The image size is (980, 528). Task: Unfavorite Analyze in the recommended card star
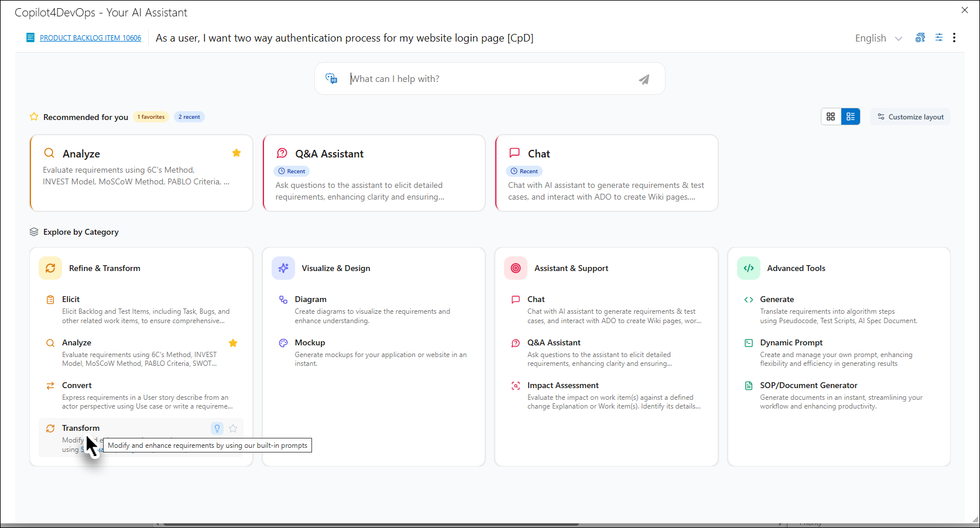pos(237,153)
